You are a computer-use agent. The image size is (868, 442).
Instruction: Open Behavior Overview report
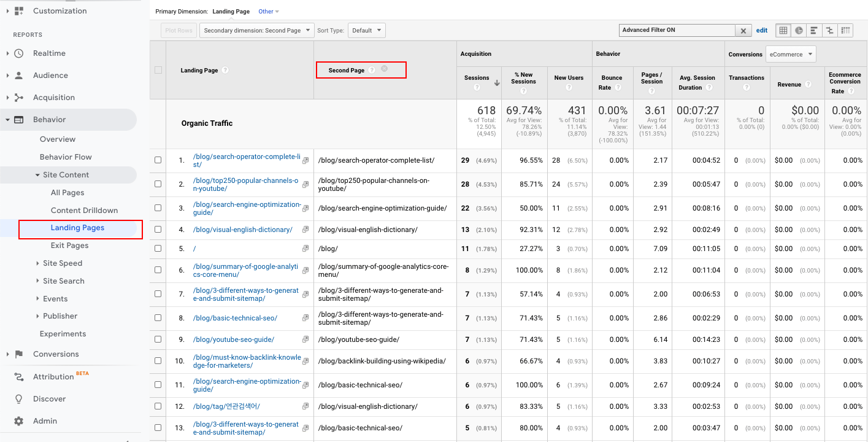[x=58, y=139]
